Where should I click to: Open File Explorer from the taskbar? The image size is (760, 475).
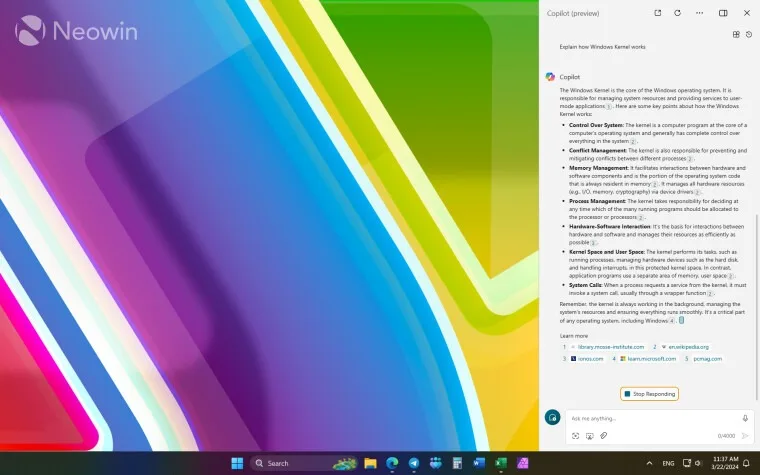pos(370,463)
